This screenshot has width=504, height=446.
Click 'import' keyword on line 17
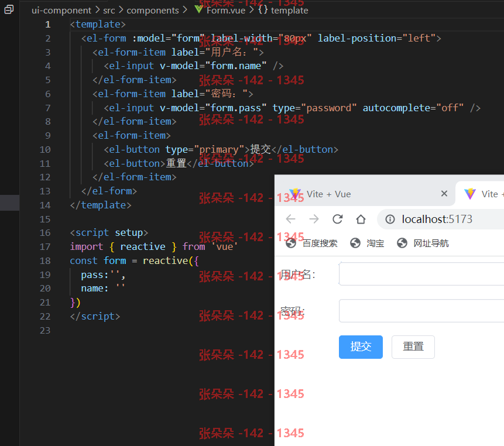87,247
